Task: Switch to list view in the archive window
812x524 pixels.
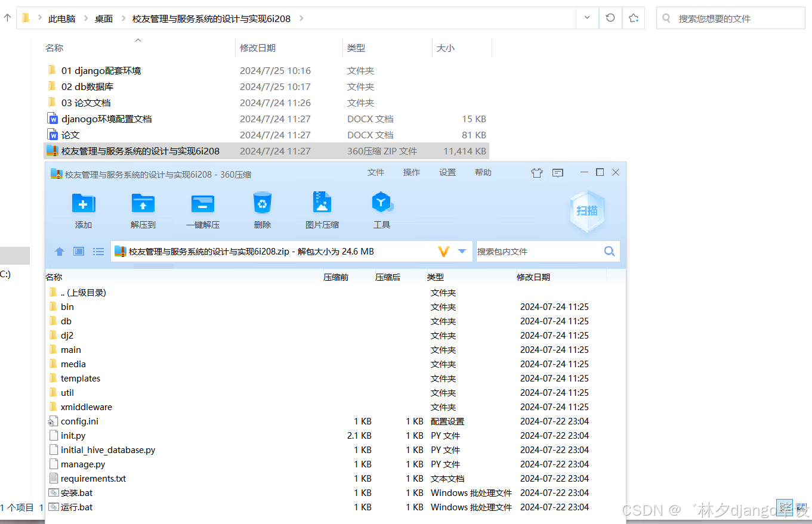Action: [98, 251]
